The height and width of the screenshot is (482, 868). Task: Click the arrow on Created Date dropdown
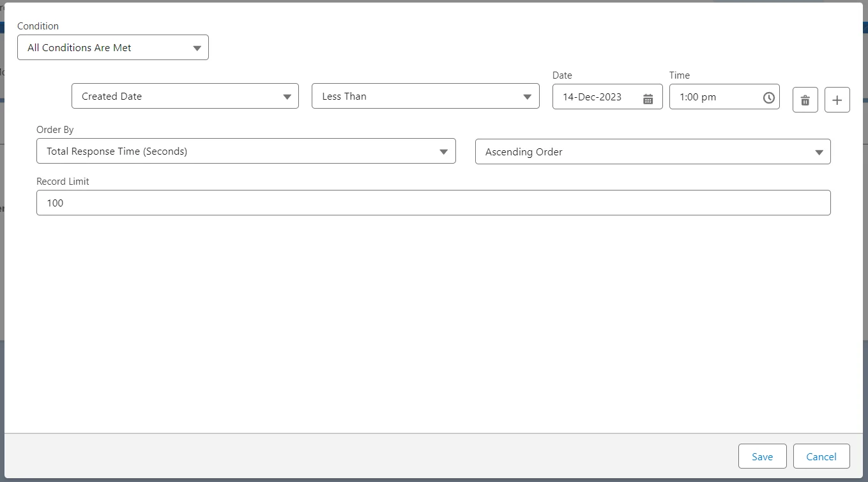(x=287, y=97)
